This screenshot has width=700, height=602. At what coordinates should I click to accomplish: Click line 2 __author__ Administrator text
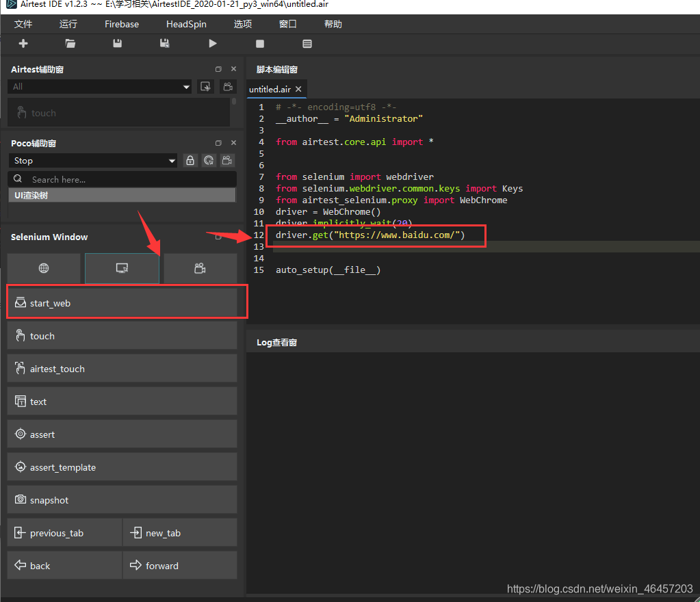pos(349,119)
